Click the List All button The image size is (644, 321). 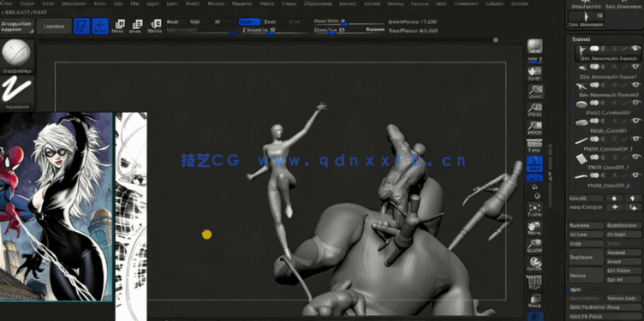coord(586,198)
